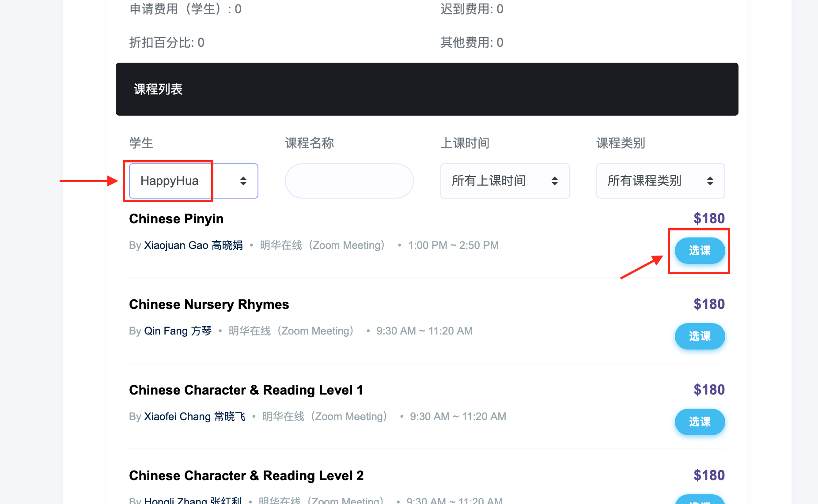The image size is (818, 504).
Task: Expand the 所有上课时间 class time dropdown
Action: pos(505,181)
